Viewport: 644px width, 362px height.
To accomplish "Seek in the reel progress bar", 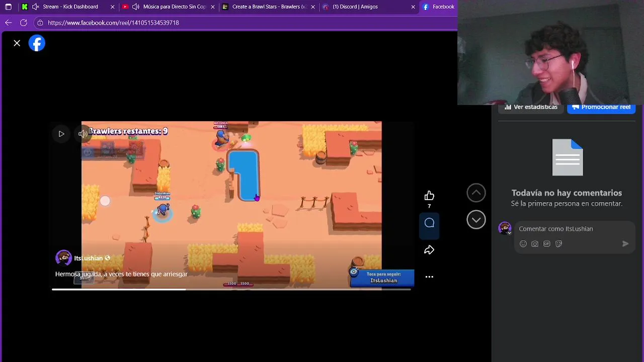I will pos(232,289).
